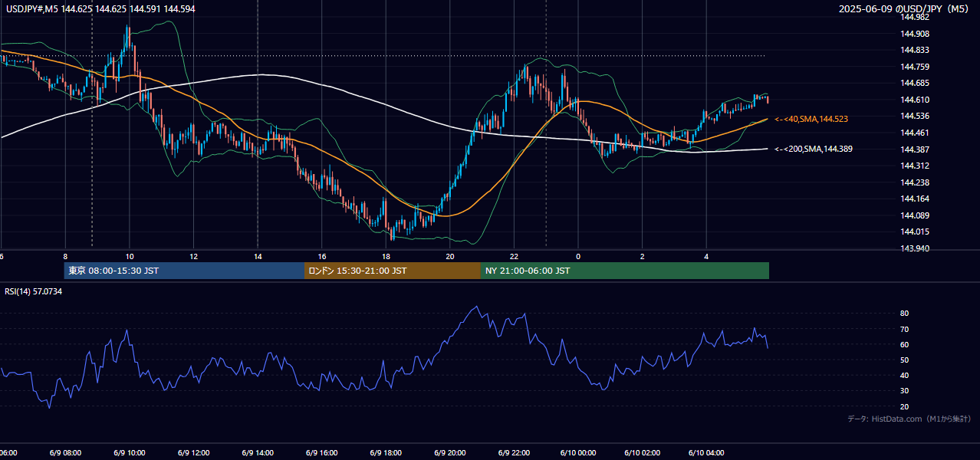The height and width of the screenshot is (460, 980).
Task: Click the 6/9 18:00 date label
Action: click(x=386, y=452)
